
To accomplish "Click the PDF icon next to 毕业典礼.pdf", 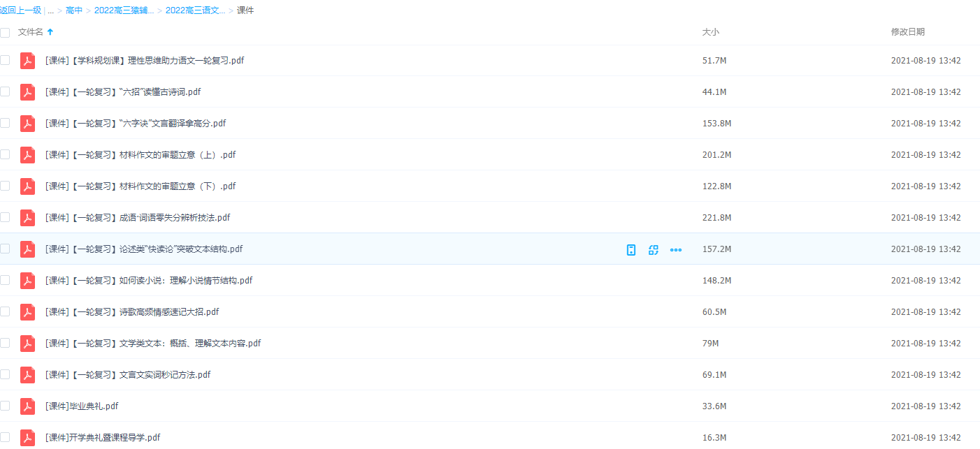I will click(27, 406).
